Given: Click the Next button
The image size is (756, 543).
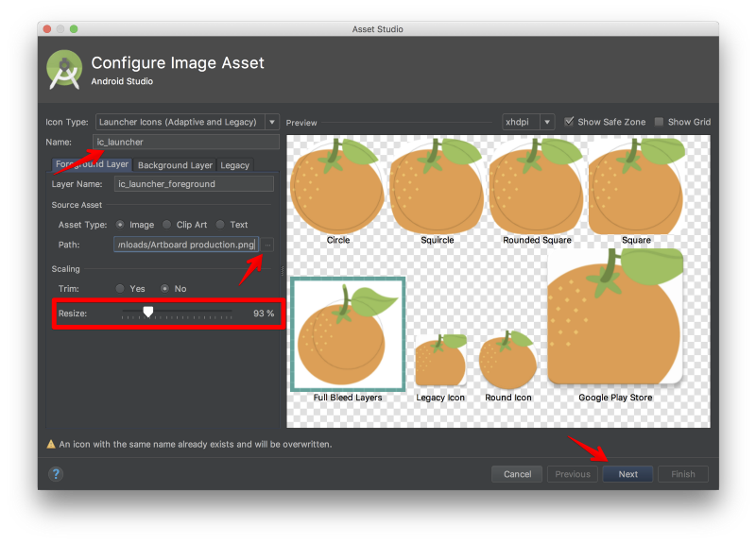Looking at the screenshot, I should 627,474.
